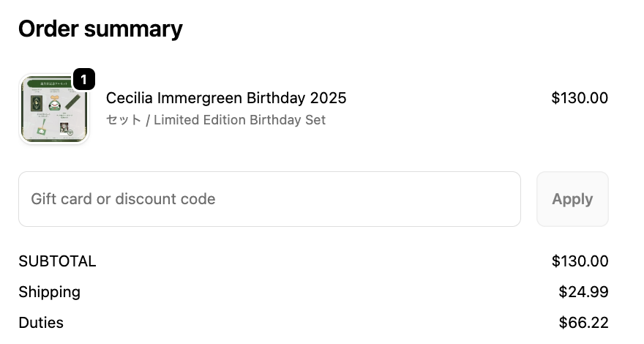Image resolution: width=644 pixels, height=344 pixels.
Task: Click the Duties label
Action: 41,323
